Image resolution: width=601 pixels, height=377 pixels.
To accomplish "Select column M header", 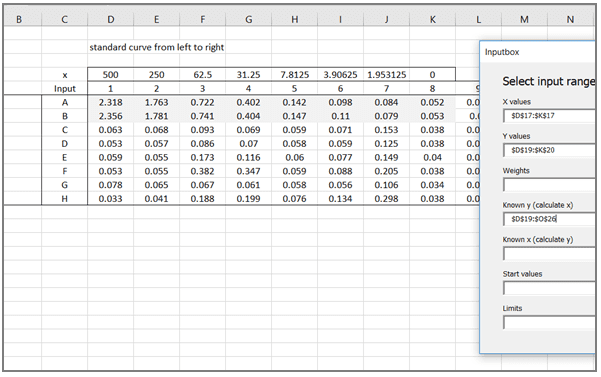I will [524, 19].
